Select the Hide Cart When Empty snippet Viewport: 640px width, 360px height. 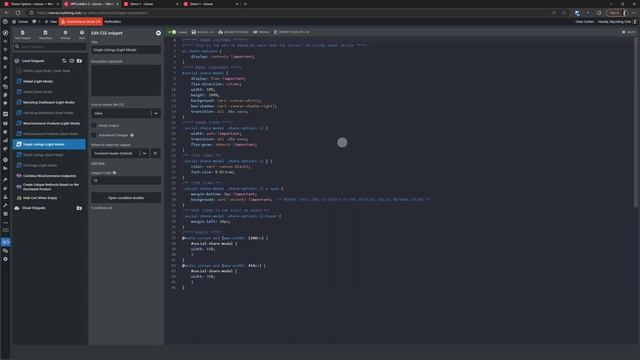pos(50,198)
